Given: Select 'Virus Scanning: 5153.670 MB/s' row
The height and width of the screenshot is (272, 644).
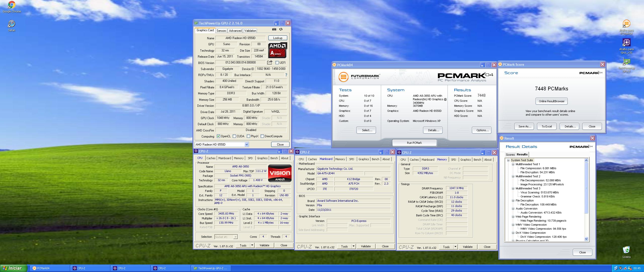Looking at the screenshot, I should click(539, 192).
